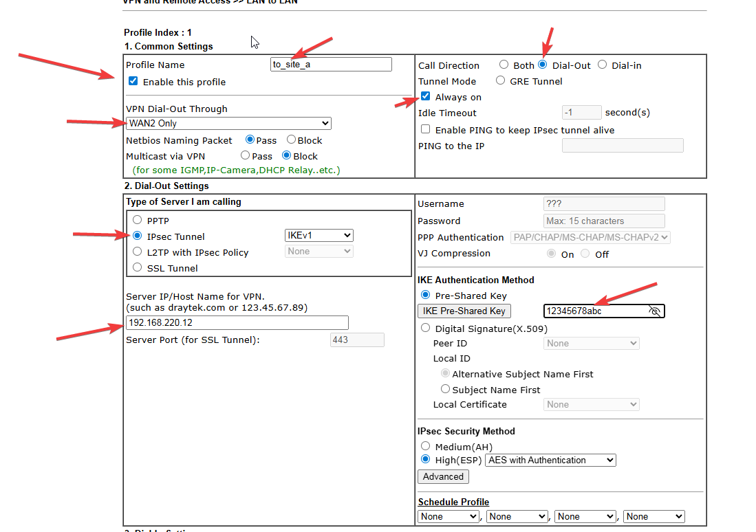Untick the Enable this profile checkbox
Viewport: 756px width, 532px height.
133,81
